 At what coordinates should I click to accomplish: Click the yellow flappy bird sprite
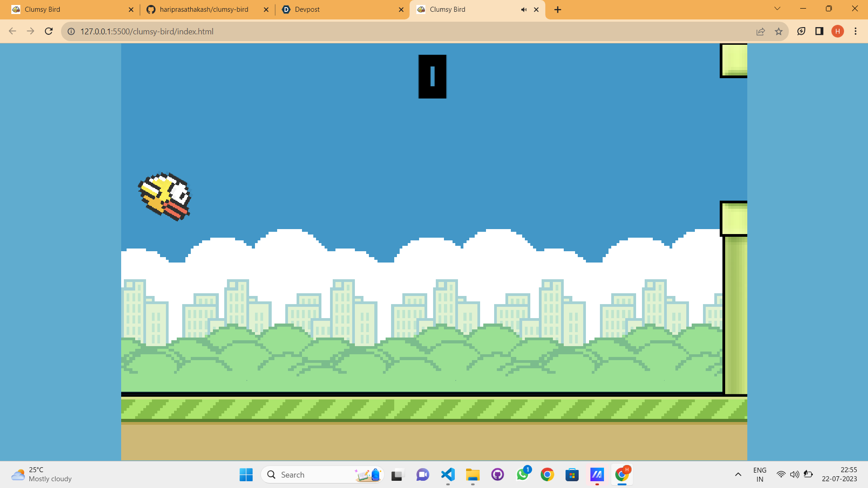[165, 196]
